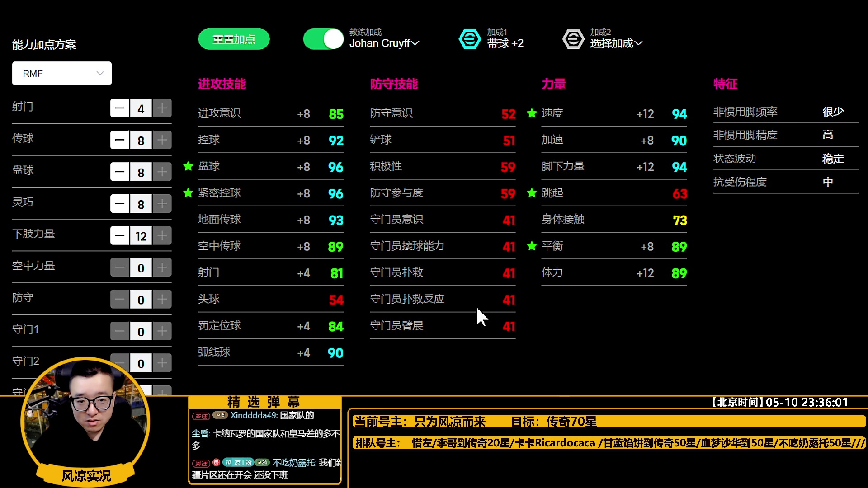Increase 盘球 points with plus button

[162, 172]
